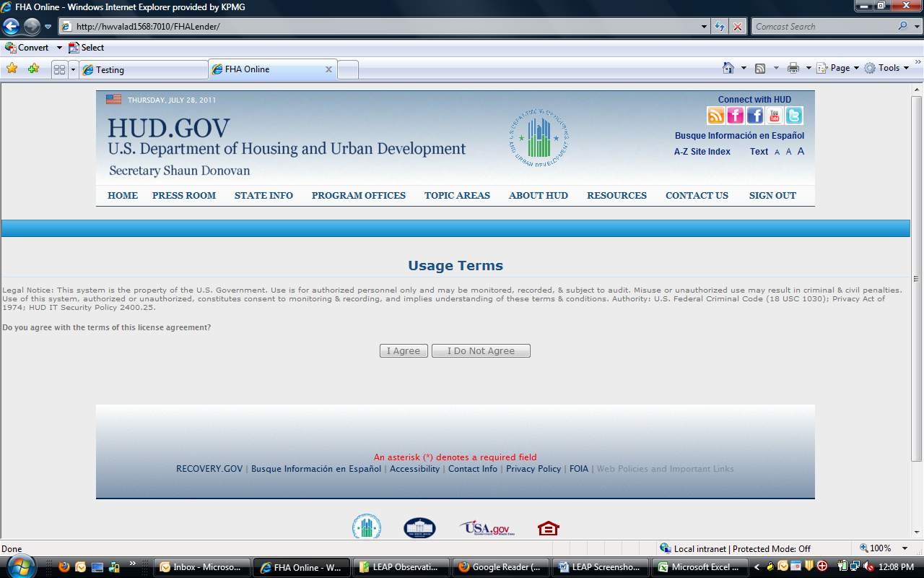Open a new blank tab
Image resolution: width=924 pixels, height=578 pixels.
pos(348,70)
